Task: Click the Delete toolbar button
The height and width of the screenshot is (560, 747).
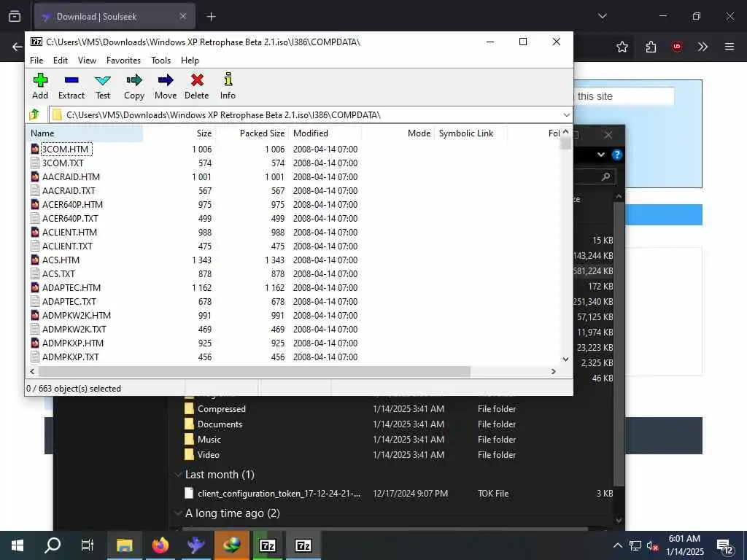Action: [x=197, y=86]
